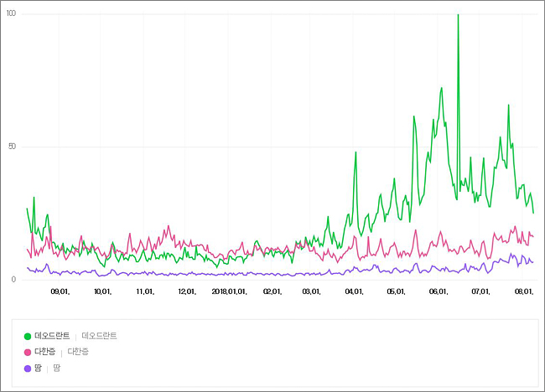Click the 12.01. x-axis date label
Image resolution: width=545 pixels, height=392 pixels.
point(187,291)
